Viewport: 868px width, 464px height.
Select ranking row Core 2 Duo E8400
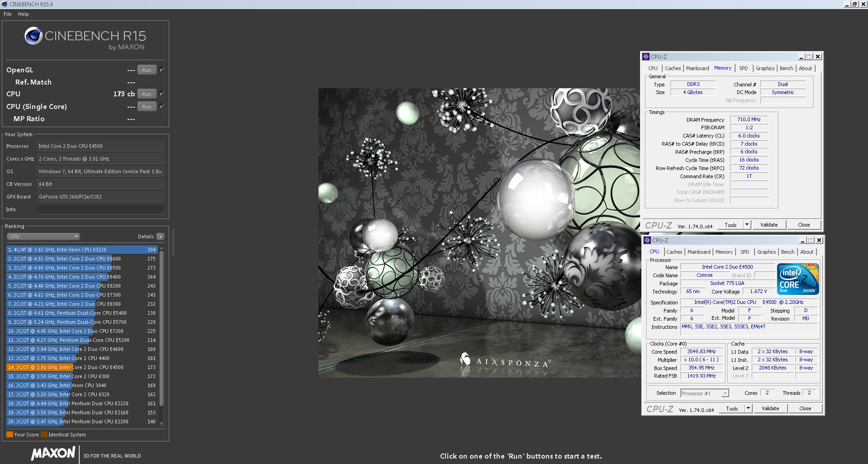click(x=82, y=277)
